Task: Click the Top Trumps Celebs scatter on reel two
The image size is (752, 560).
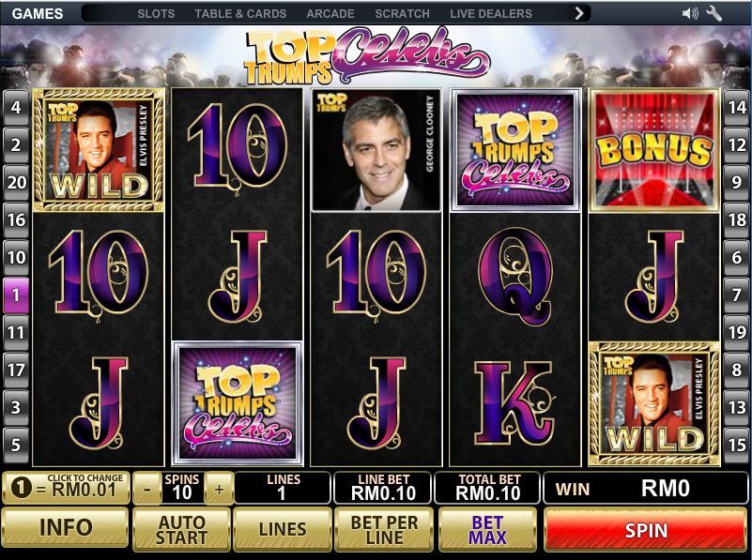Action: click(x=238, y=403)
